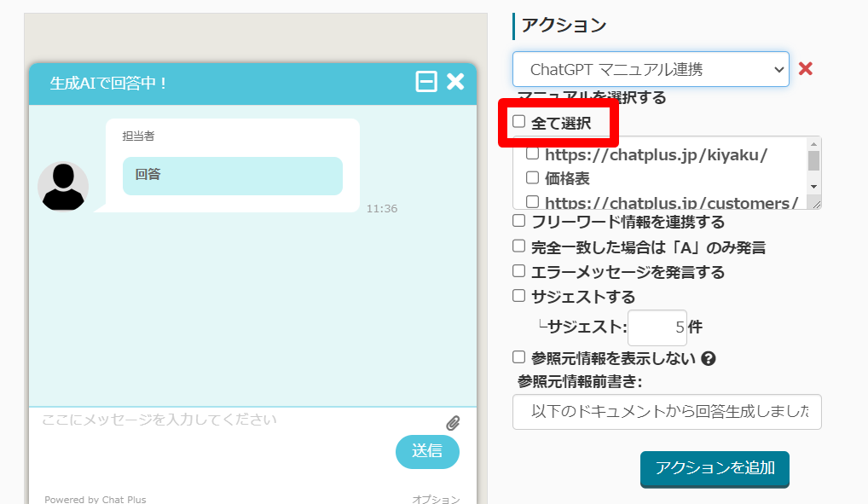The width and height of the screenshot is (868, 504).
Task: Click the manual list scrollbar down arrow
Action: (x=813, y=186)
